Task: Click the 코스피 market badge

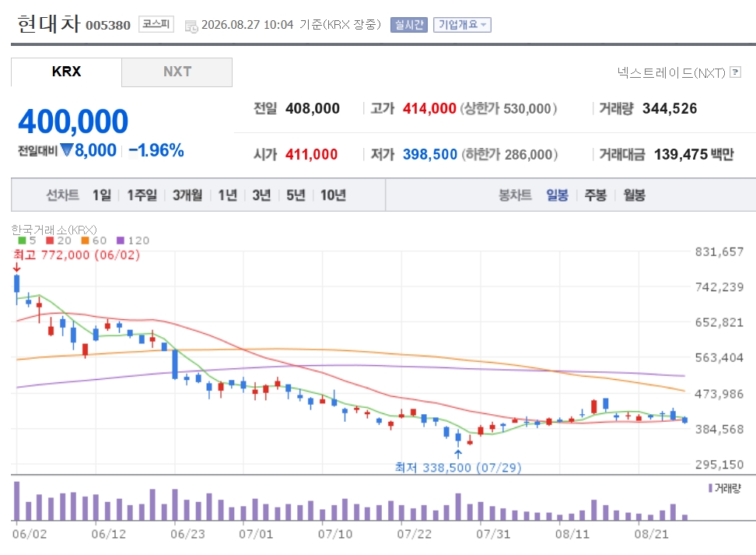Action: tap(156, 24)
